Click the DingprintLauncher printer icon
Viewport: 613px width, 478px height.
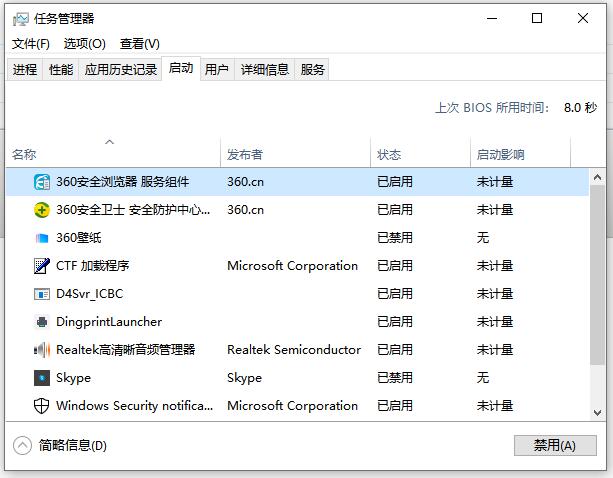42,322
